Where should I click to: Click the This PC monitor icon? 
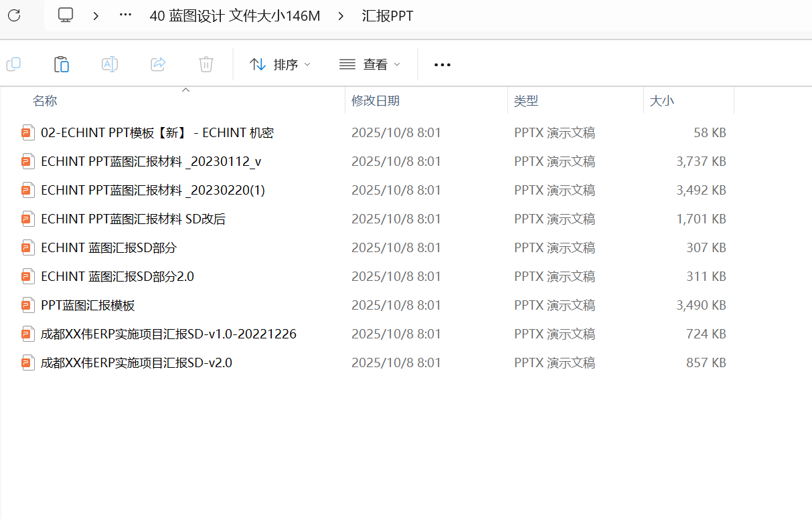click(65, 15)
